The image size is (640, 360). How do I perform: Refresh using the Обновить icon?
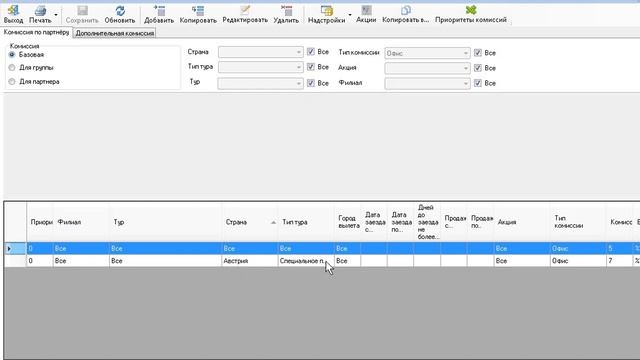[x=120, y=10]
